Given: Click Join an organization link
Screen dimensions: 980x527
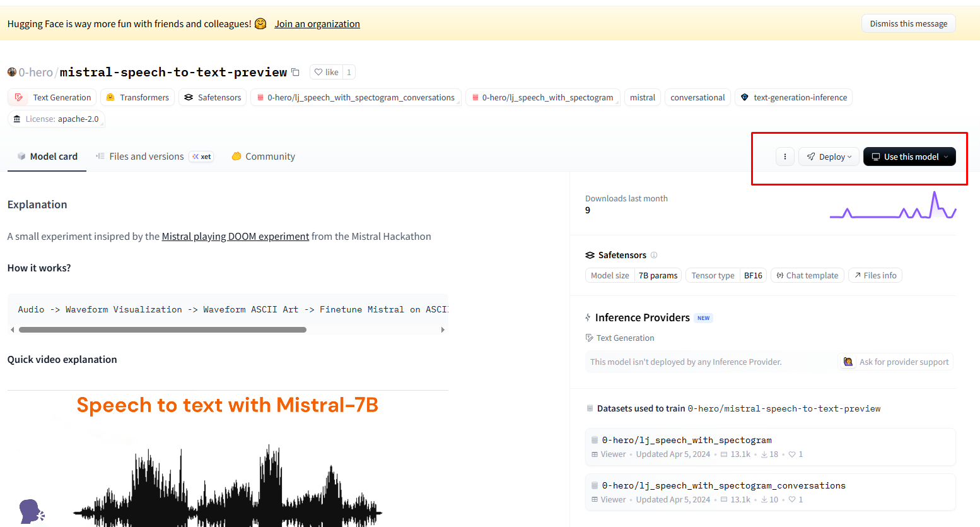Looking at the screenshot, I should pyautogui.click(x=317, y=24).
